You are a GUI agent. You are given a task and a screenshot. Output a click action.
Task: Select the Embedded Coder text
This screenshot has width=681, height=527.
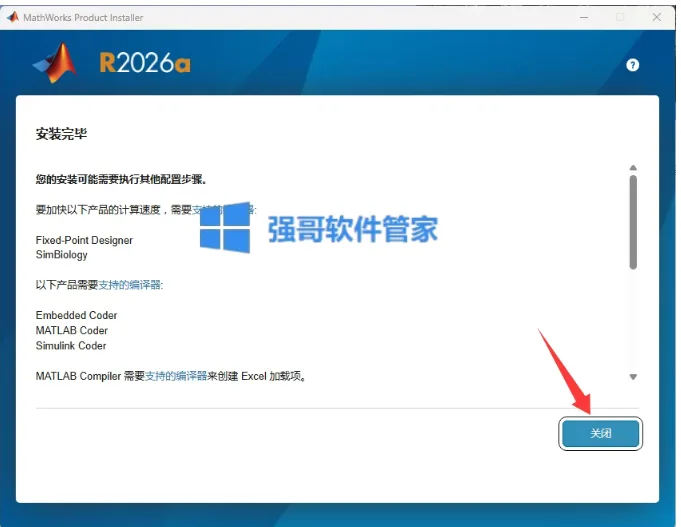point(76,315)
